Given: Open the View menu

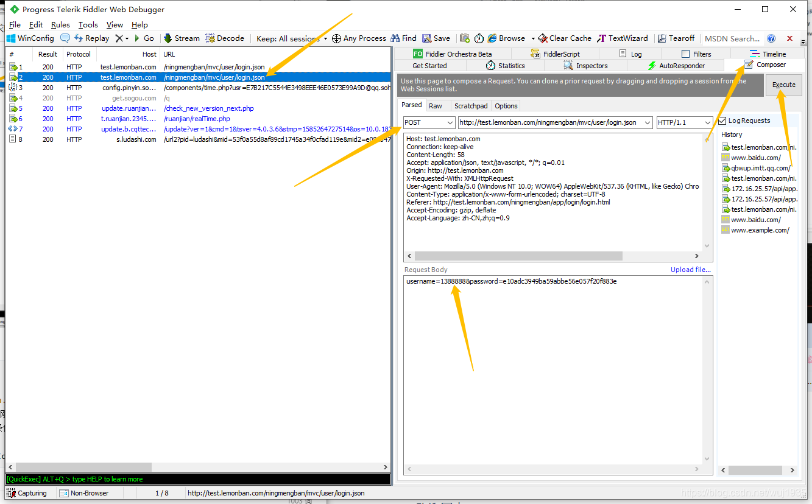Looking at the screenshot, I should pos(115,25).
